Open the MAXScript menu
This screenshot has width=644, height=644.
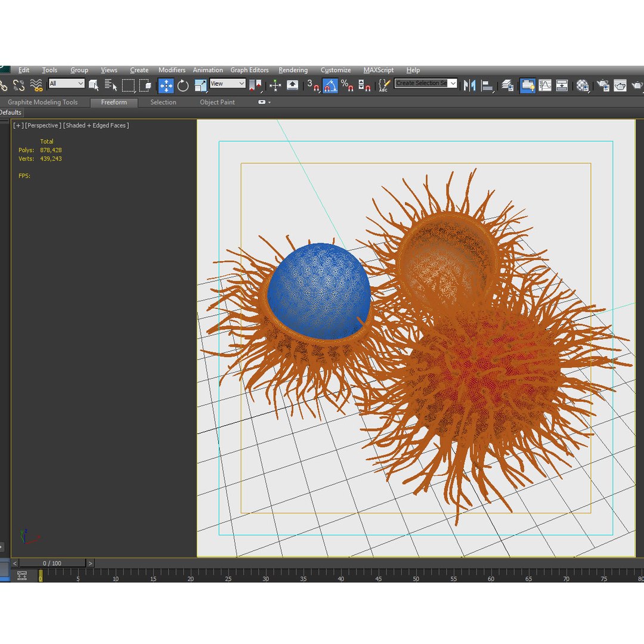coord(378,70)
